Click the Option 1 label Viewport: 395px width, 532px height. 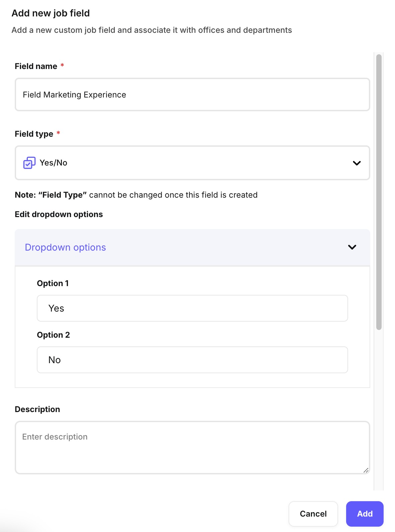click(53, 283)
